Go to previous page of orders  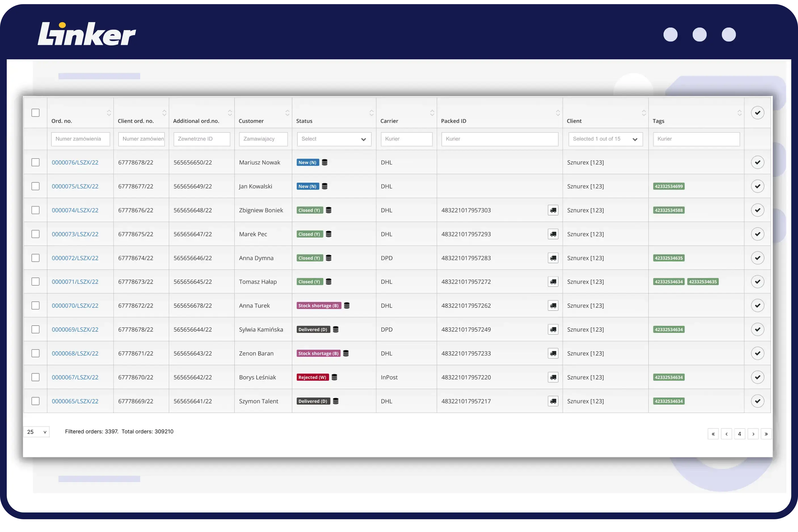(x=726, y=434)
